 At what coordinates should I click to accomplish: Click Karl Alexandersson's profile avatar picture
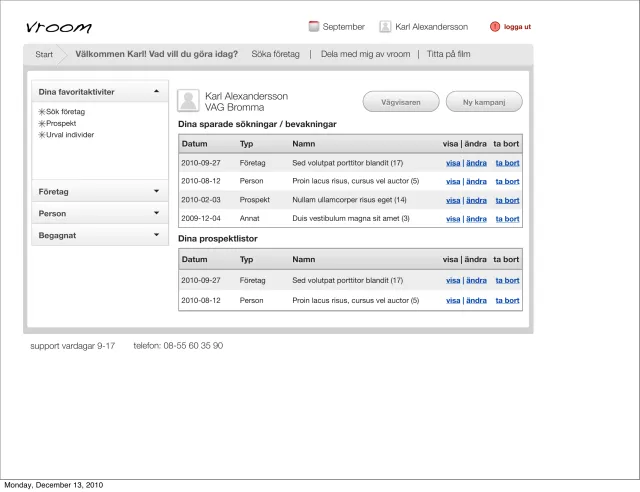[188, 101]
